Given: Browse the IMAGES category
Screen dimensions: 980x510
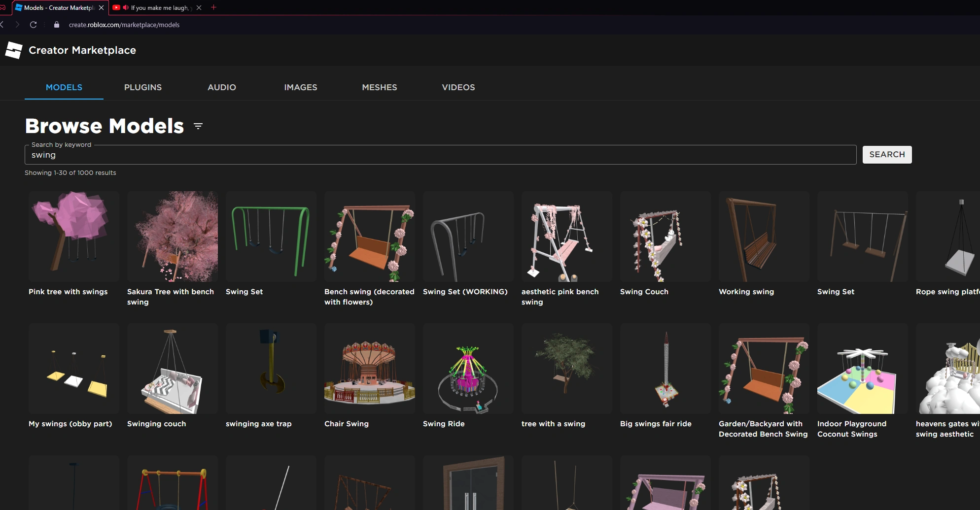Looking at the screenshot, I should click(301, 87).
